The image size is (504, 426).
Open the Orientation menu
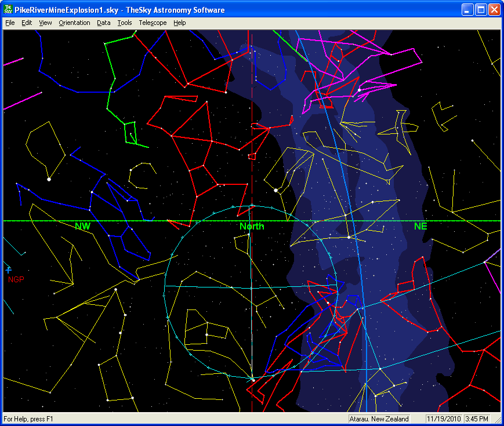(x=74, y=23)
